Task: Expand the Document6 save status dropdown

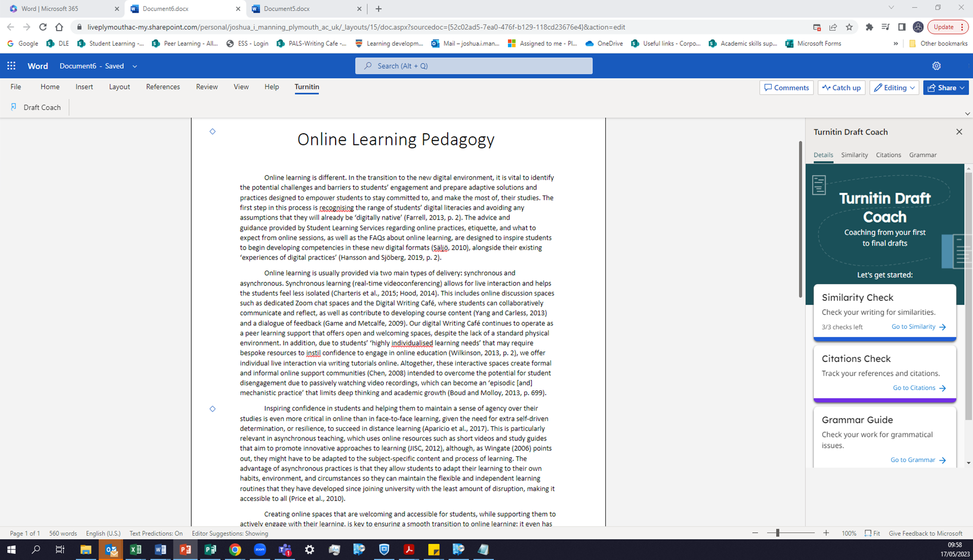Action: [135, 66]
